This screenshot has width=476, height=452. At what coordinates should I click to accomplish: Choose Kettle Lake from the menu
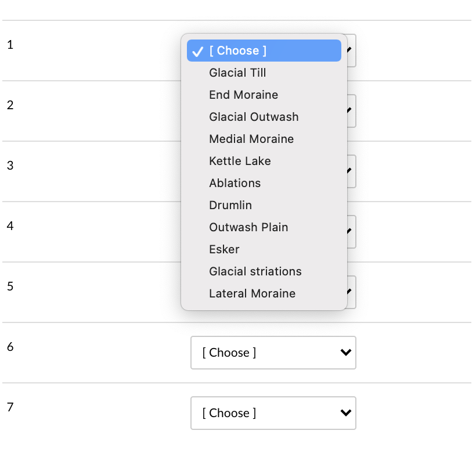point(240,161)
